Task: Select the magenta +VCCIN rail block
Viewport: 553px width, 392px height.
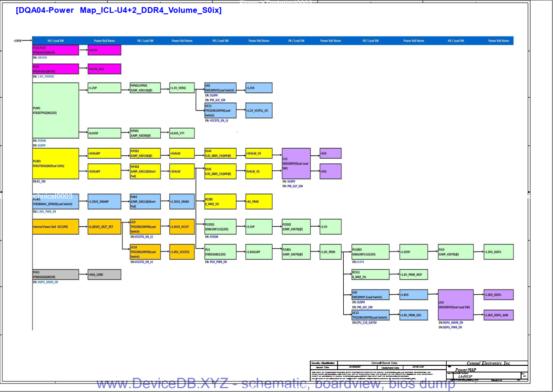Action: pyautogui.click(x=104, y=50)
